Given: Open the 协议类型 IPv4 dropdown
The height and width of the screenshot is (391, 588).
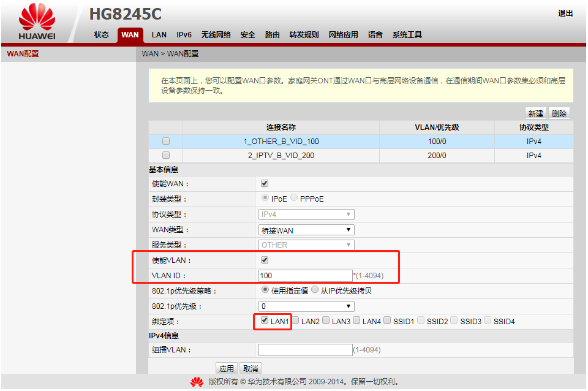Looking at the screenshot, I should point(306,214).
